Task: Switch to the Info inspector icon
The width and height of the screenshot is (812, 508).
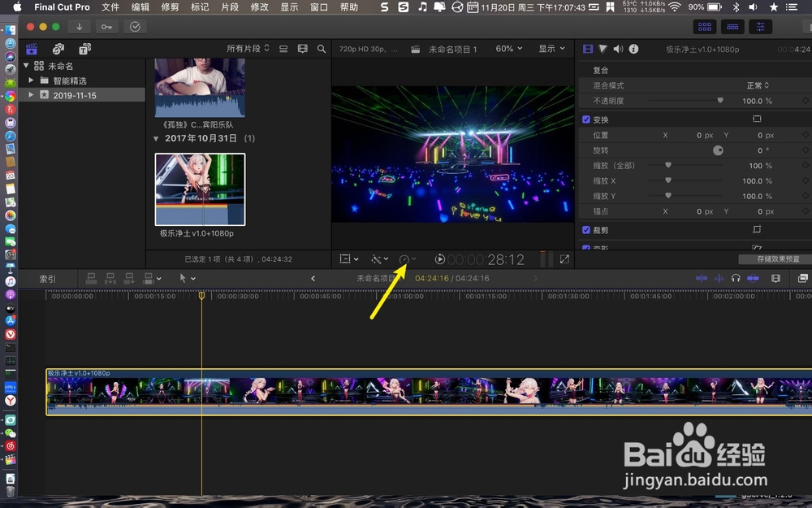Action: click(x=633, y=49)
